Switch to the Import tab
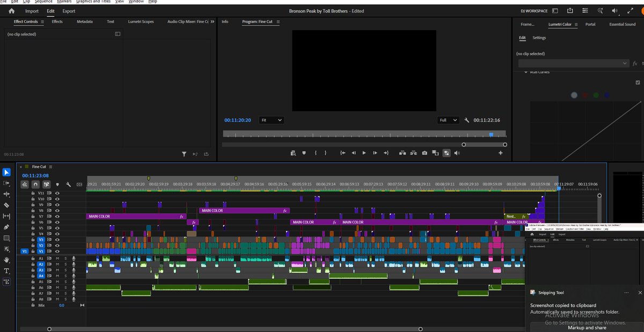The height and width of the screenshot is (332, 644). coord(32,11)
